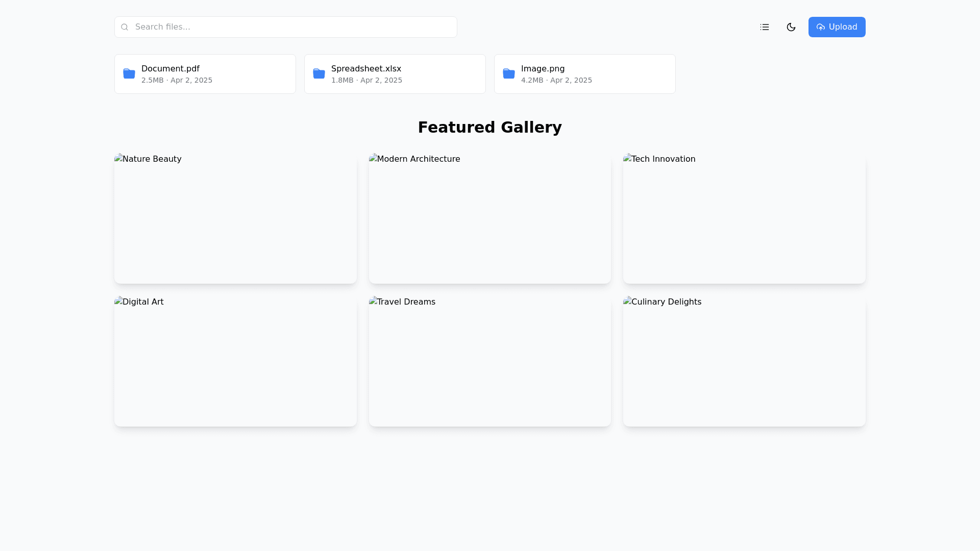Open the Travel Dreams gallery thumbnail
This screenshot has width=980, height=551.
coord(489,361)
